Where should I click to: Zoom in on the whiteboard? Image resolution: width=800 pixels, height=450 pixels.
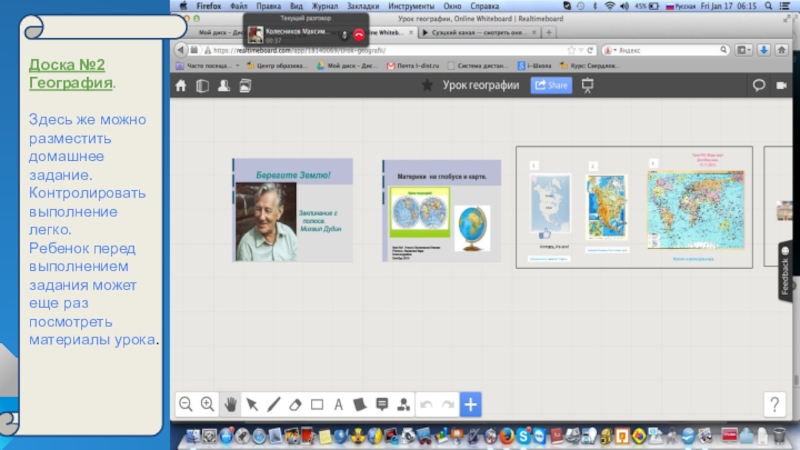tap(207, 404)
